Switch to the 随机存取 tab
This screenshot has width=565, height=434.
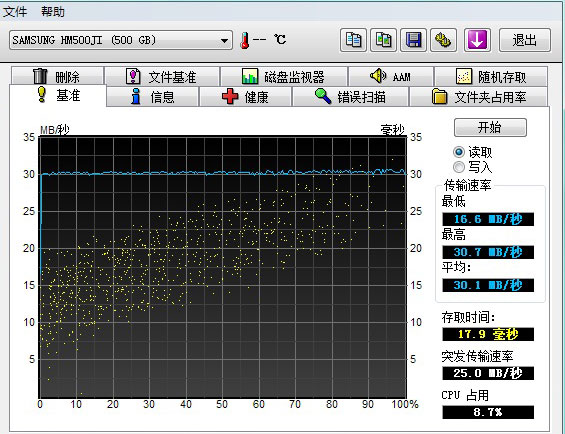pos(491,76)
